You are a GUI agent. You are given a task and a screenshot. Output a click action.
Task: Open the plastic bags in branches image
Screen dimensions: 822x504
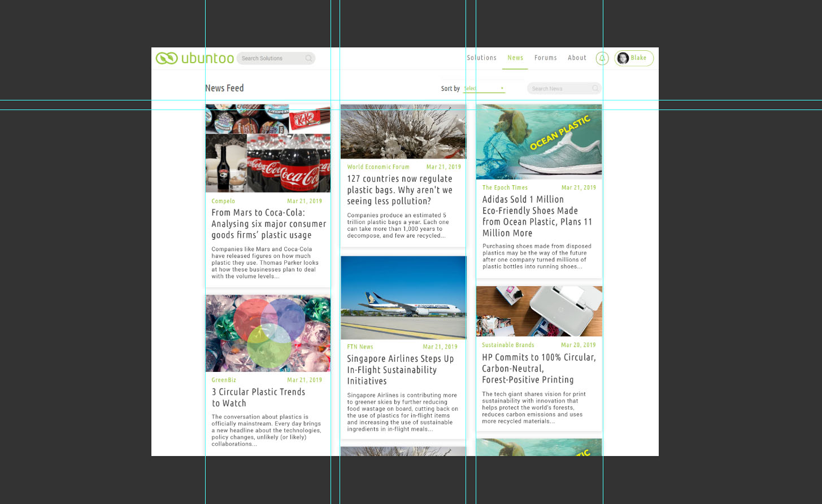click(x=403, y=131)
